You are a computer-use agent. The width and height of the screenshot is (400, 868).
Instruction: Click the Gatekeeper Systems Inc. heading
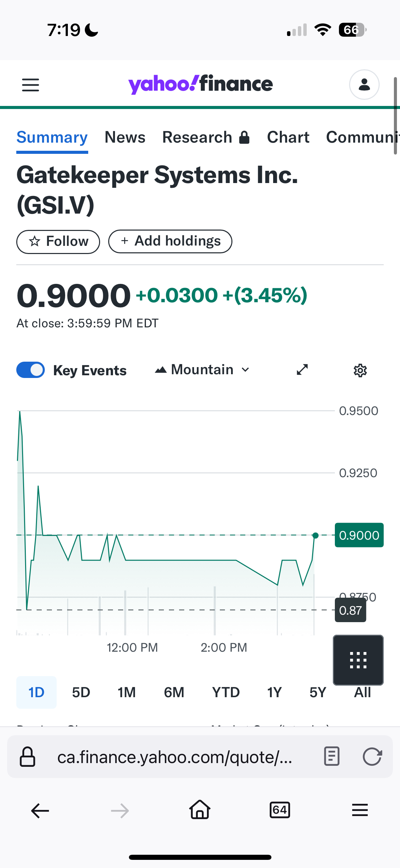(x=157, y=190)
